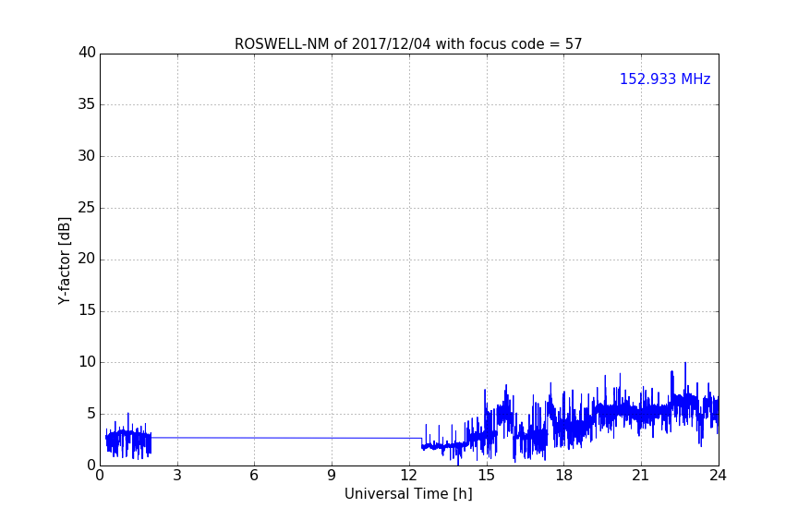Click the y-axis tick label 30
This screenshot has height=532, width=798.
pyautogui.click(x=87, y=156)
